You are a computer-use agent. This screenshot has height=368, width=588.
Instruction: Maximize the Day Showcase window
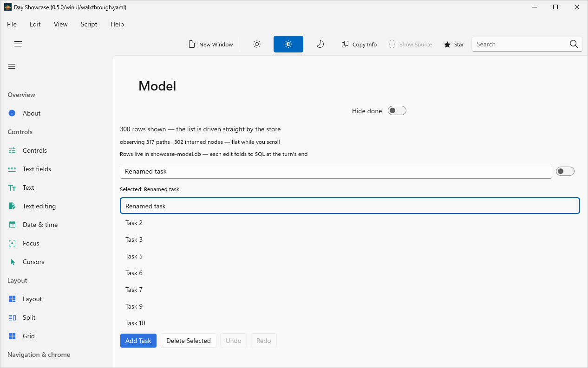[x=555, y=7]
